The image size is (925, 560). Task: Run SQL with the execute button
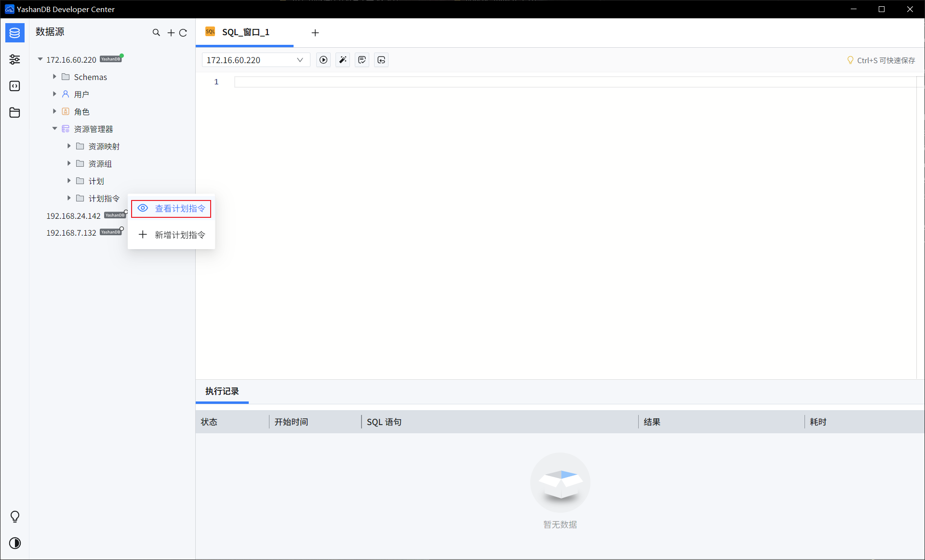pyautogui.click(x=323, y=60)
